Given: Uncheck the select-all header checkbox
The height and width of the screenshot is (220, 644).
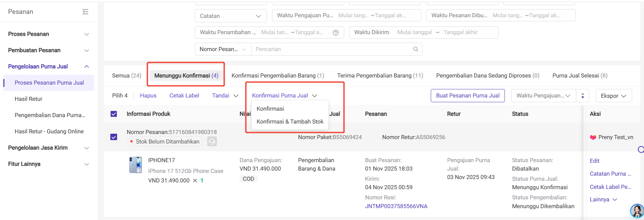Looking at the screenshot, I should (x=114, y=114).
